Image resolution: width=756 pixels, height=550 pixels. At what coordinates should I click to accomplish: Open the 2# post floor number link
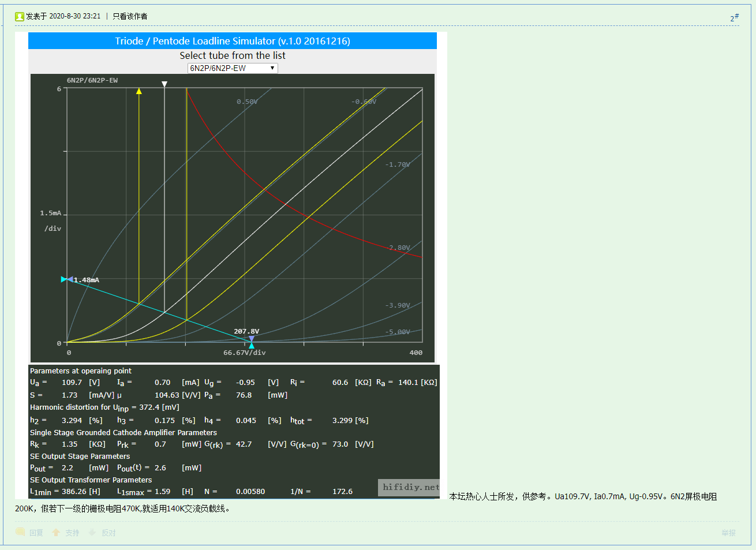point(734,18)
